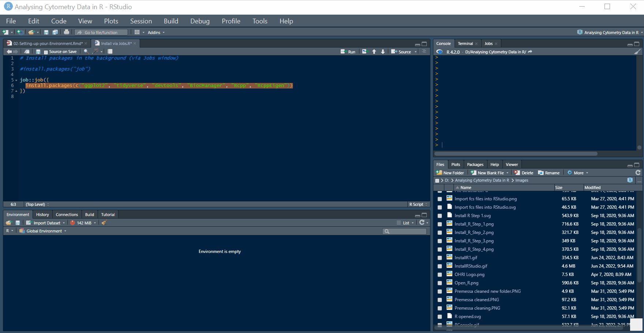Click Rename in Files pane
644x333 pixels.
coord(549,173)
